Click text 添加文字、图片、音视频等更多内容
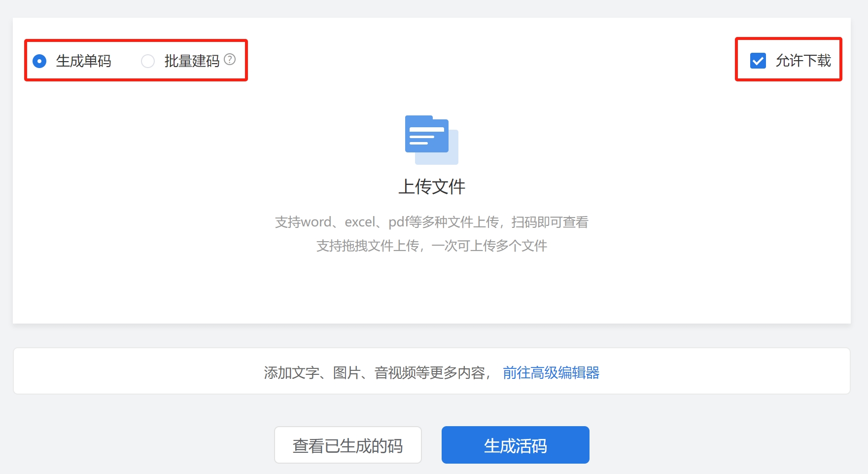Image resolution: width=868 pixels, height=474 pixels. [375, 372]
